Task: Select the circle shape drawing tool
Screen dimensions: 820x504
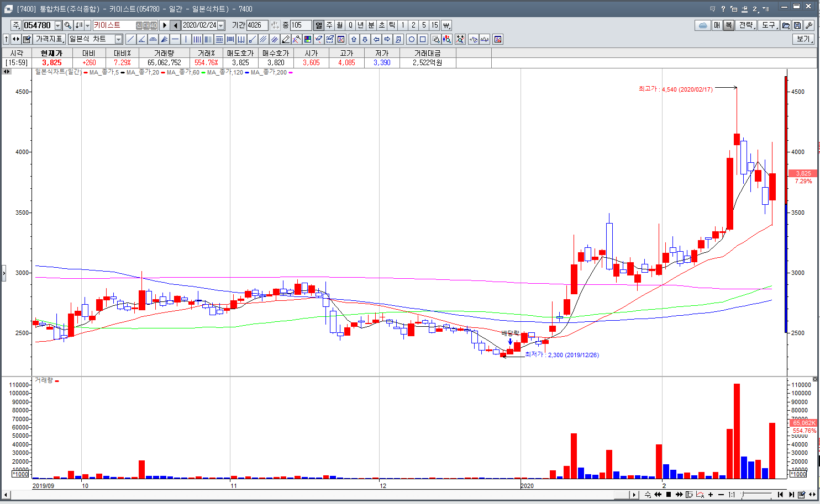Action: click(x=412, y=39)
